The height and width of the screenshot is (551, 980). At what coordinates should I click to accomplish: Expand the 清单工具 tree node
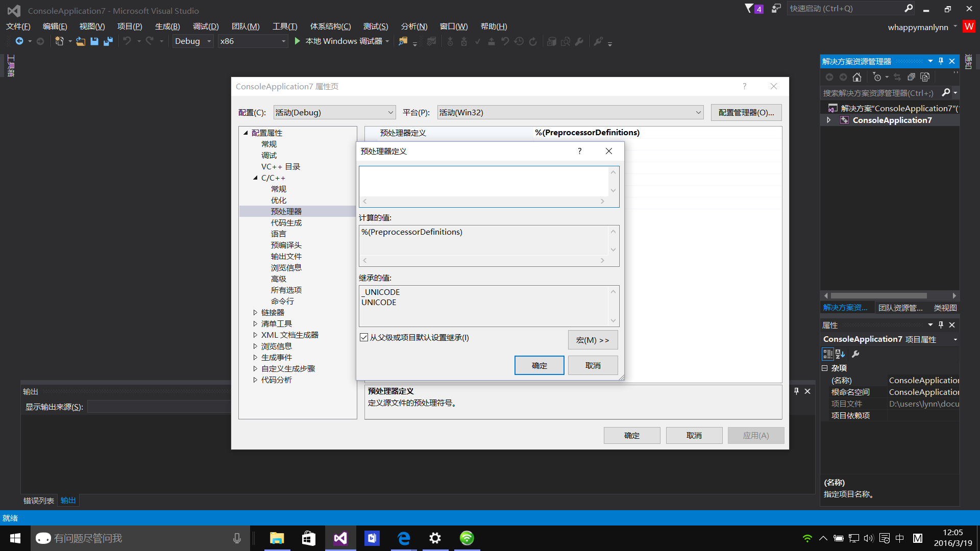[255, 324]
